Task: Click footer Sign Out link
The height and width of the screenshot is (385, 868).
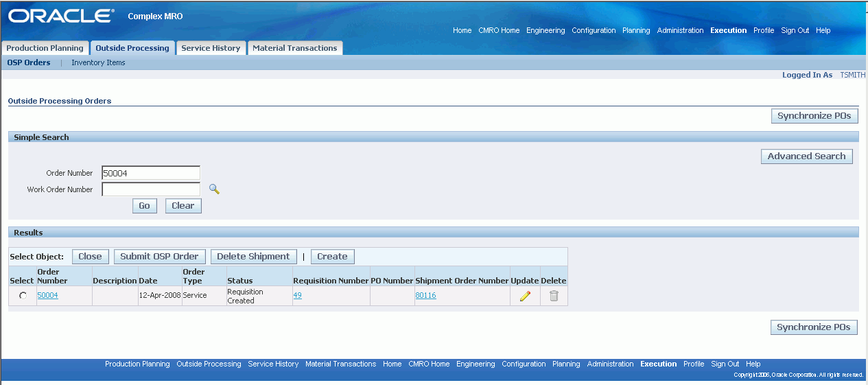Action: tap(725, 364)
